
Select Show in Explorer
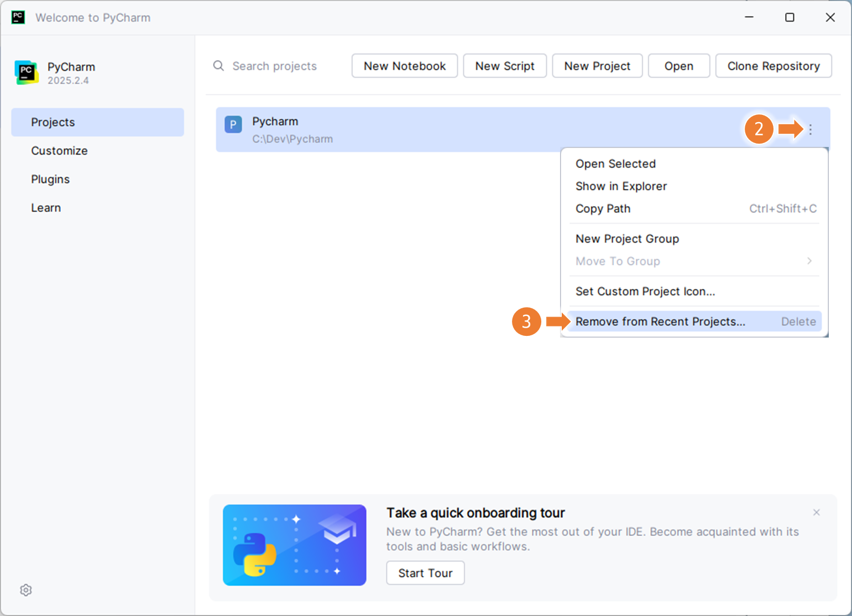695,186
